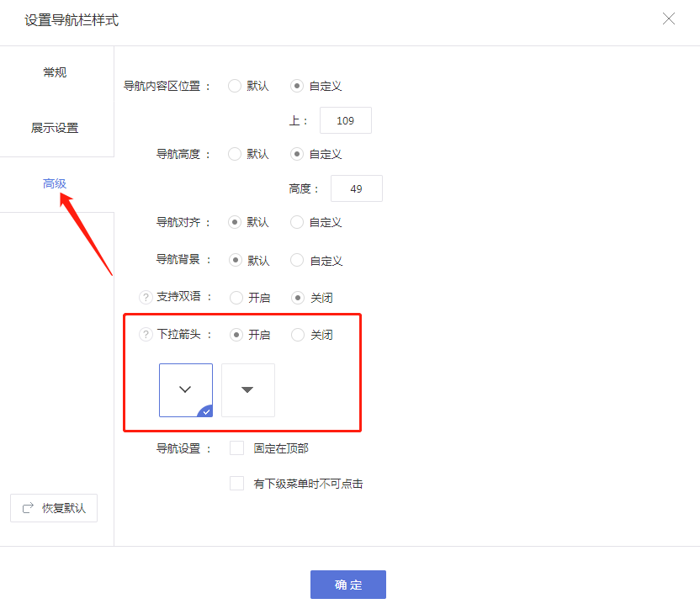Click the 上 input field showing 109
This screenshot has width=700, height=609.
[x=346, y=120]
